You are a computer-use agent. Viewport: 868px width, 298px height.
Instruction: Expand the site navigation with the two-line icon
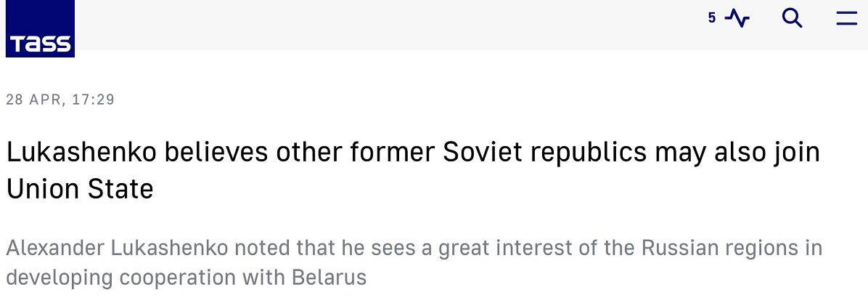tap(846, 18)
